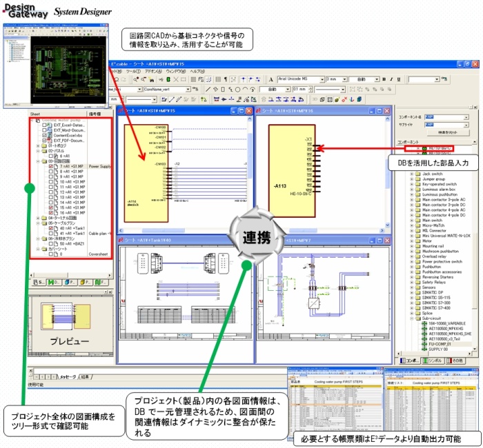This screenshot has height=448, width=483.
Task: Open the サプライヤ combo box
Action: click(446, 125)
